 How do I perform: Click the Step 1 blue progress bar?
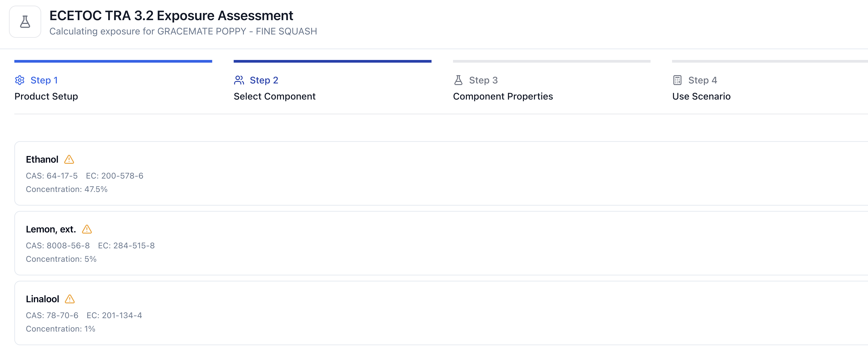click(x=113, y=61)
